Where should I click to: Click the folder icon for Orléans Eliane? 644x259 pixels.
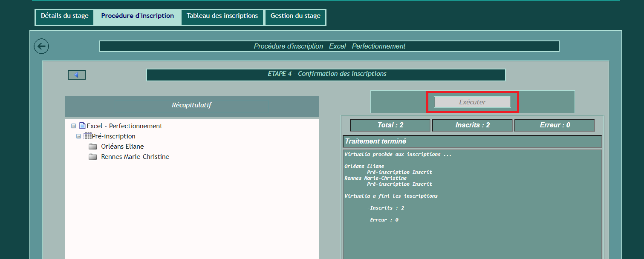(93, 147)
